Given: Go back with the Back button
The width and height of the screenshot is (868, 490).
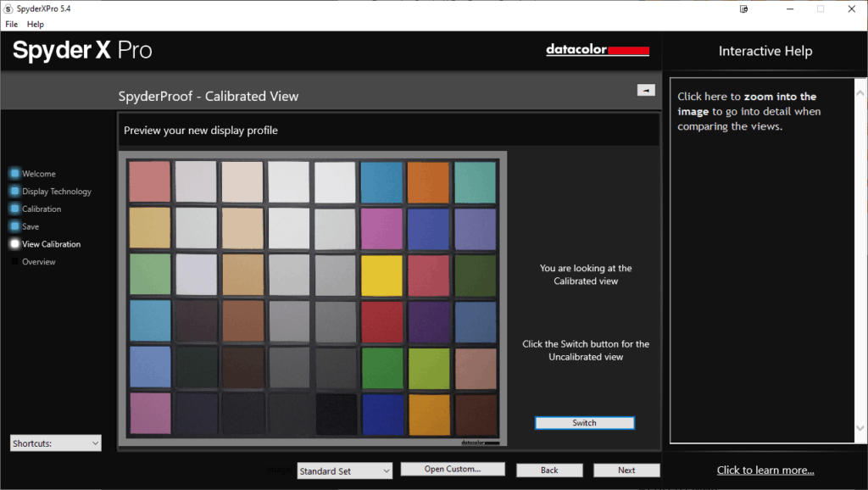Looking at the screenshot, I should (549, 470).
